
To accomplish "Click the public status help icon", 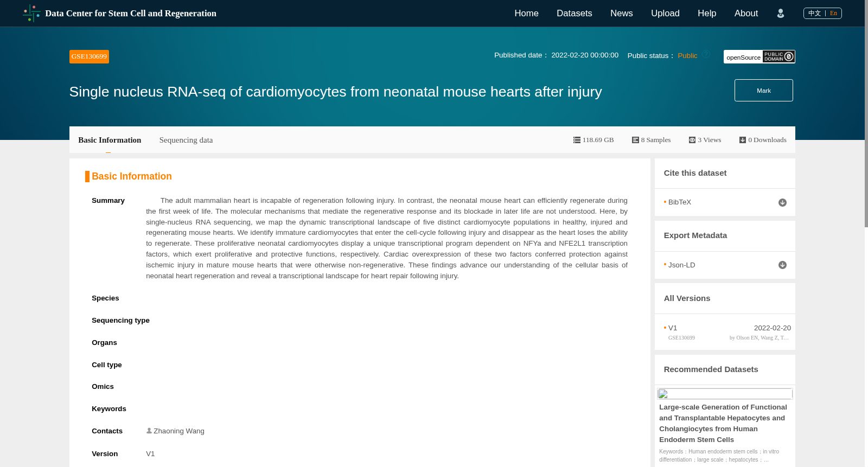I will point(706,54).
